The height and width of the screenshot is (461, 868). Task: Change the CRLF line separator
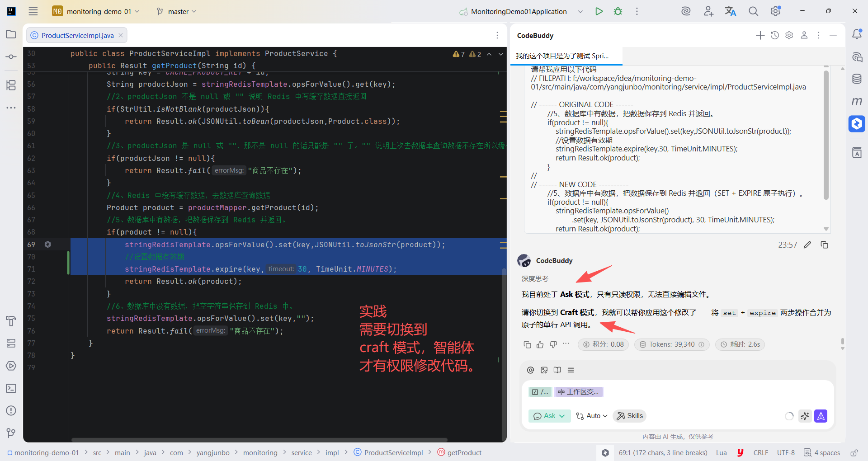(761, 453)
